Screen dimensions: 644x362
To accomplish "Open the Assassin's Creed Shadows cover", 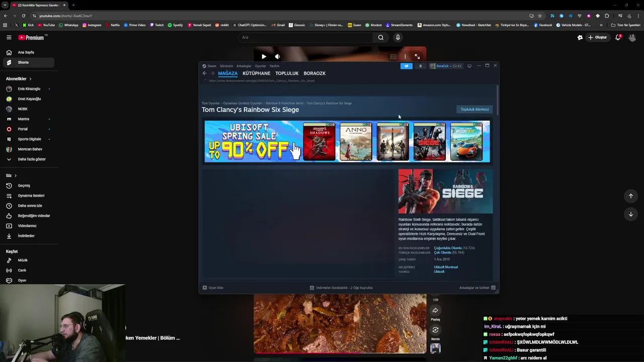I will pos(319,141).
